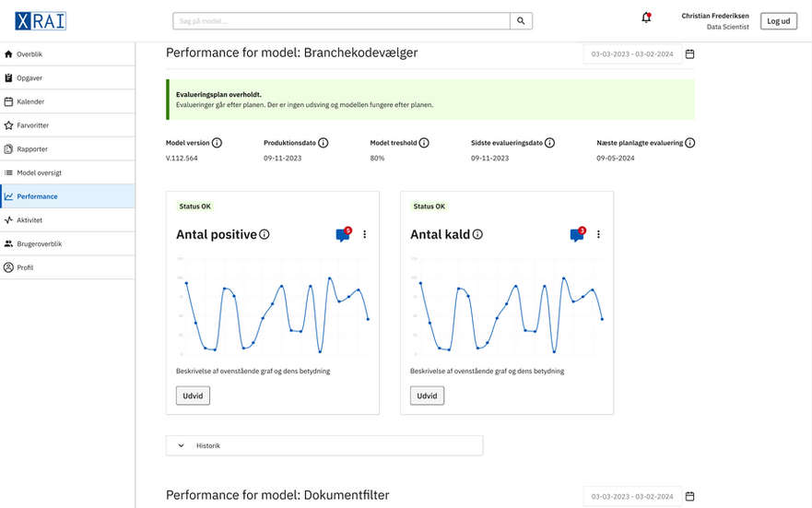The width and height of the screenshot is (812, 508).
Task: Open comments on Antal kald card
Action: [577, 235]
